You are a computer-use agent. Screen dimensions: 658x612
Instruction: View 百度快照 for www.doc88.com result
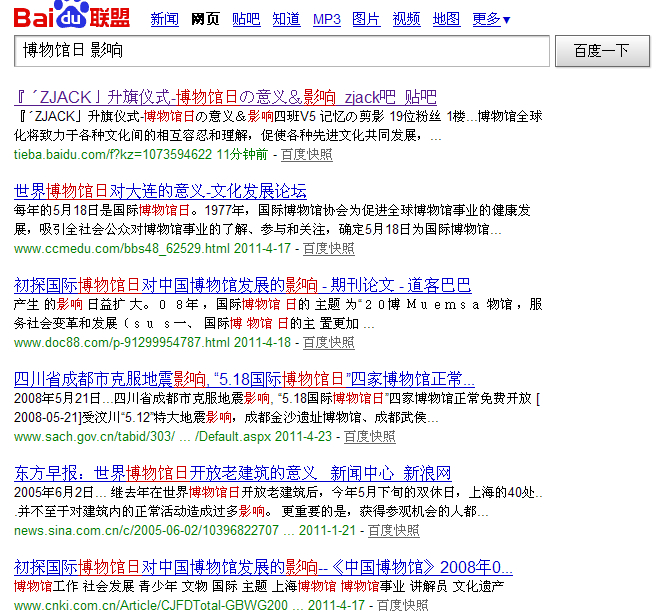click(329, 343)
